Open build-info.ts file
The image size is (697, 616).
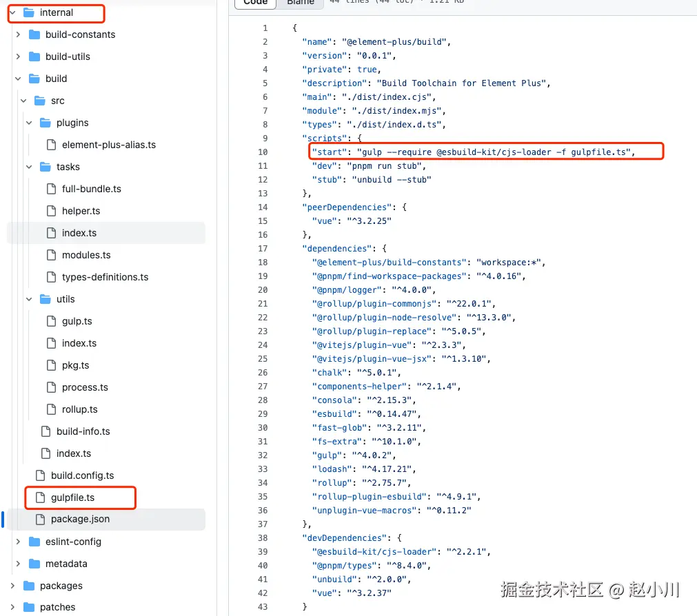tap(83, 431)
